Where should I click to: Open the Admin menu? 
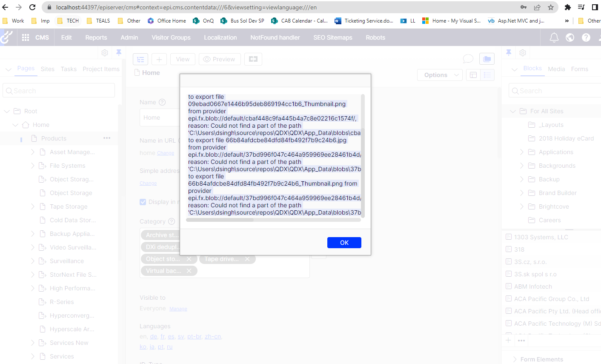pos(129,37)
